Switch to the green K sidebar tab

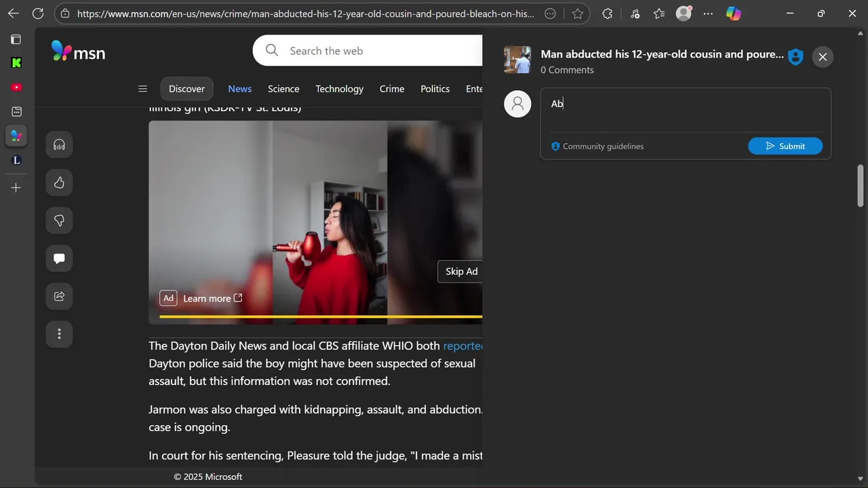pyautogui.click(x=16, y=63)
